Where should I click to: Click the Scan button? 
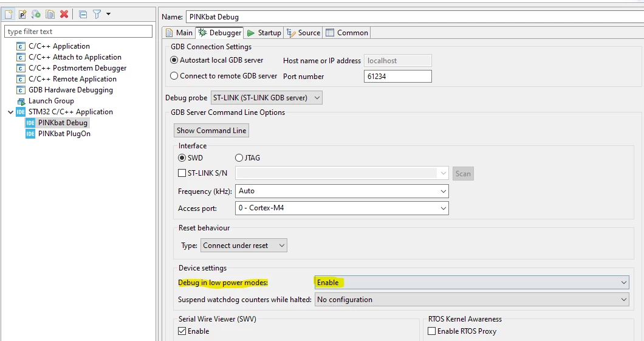(463, 174)
